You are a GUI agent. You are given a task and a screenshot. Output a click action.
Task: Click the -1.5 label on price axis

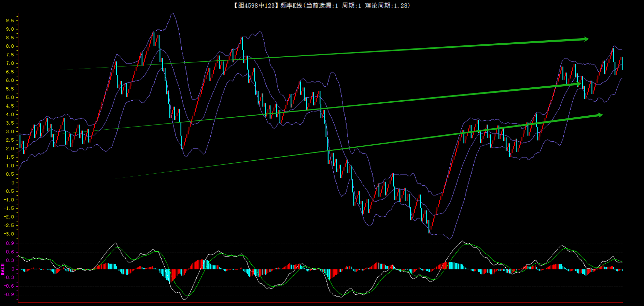click(x=9, y=208)
